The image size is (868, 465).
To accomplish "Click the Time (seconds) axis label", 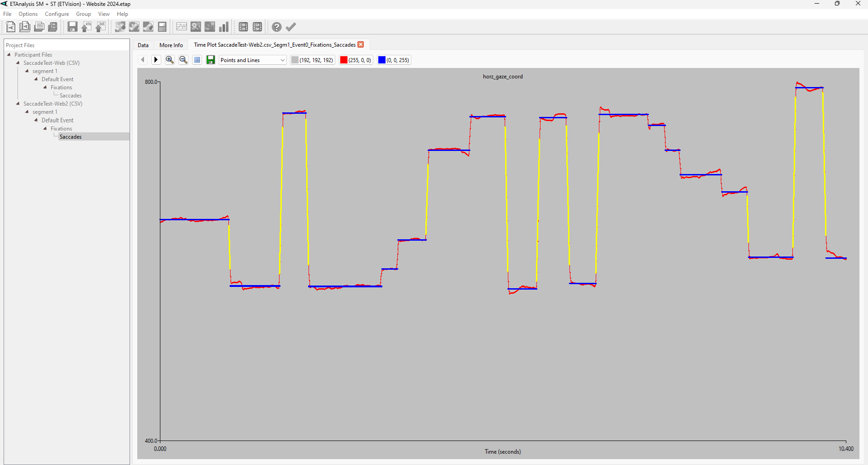I will click(503, 451).
